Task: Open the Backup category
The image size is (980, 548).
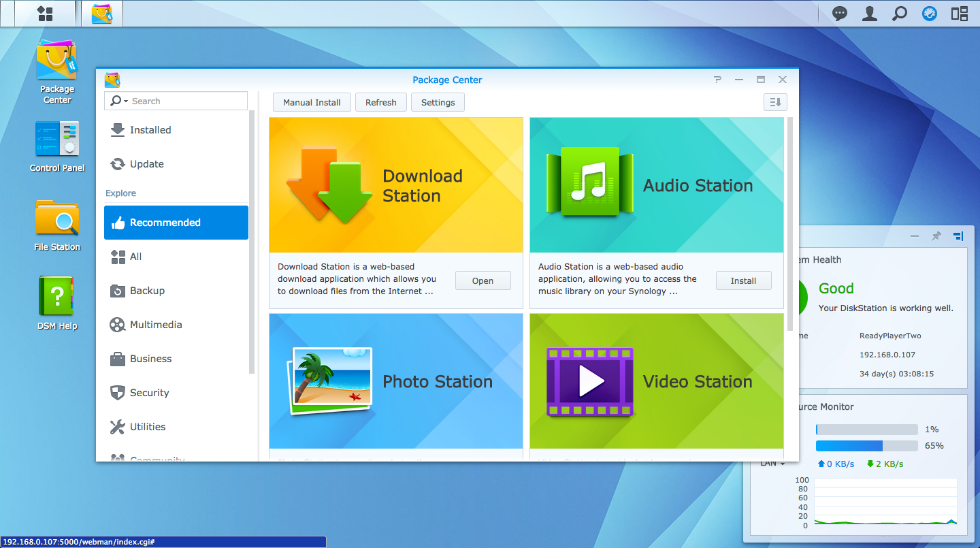Action: 176,291
